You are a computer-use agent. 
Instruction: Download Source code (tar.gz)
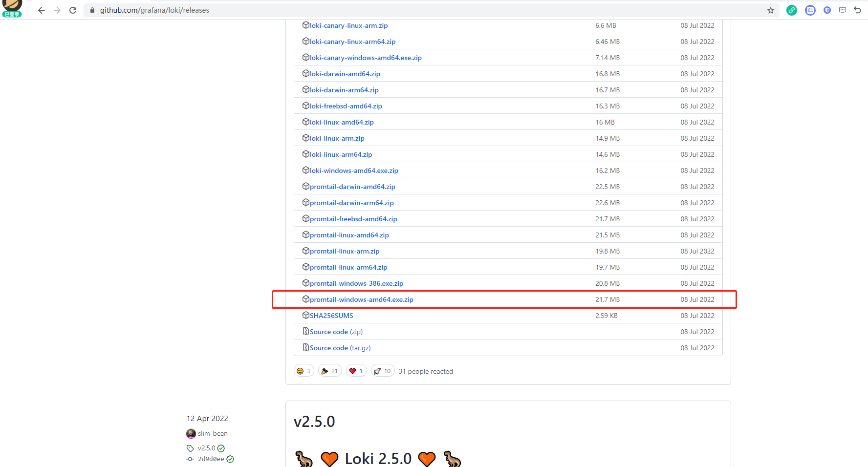(340, 348)
